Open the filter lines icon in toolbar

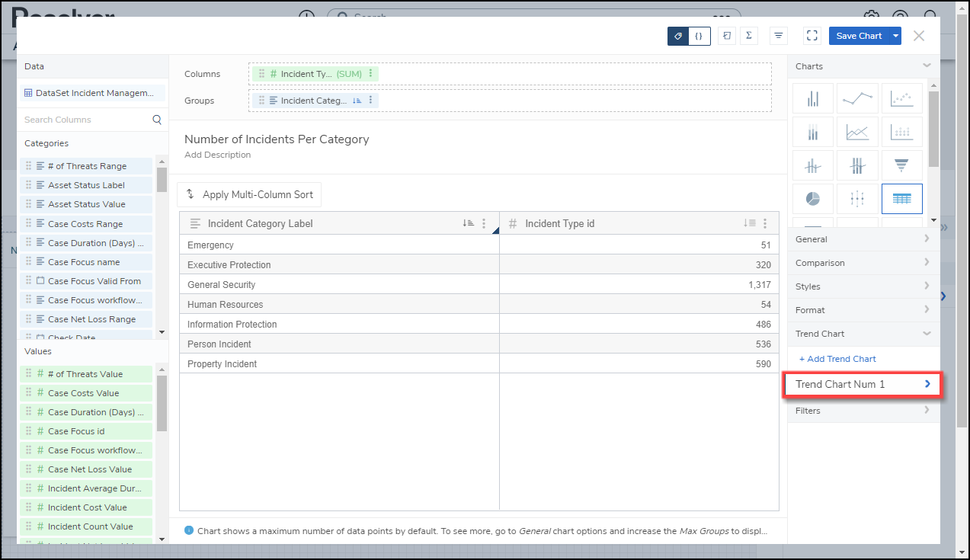(778, 36)
